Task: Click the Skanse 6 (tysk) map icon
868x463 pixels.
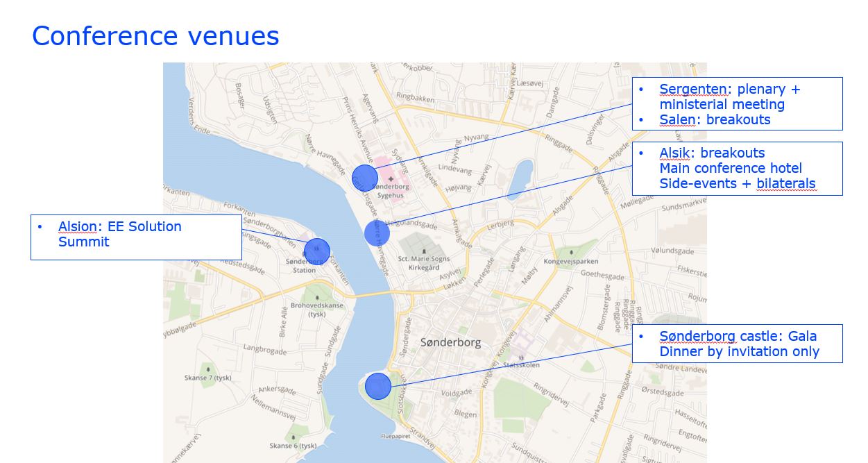Action: [x=293, y=437]
